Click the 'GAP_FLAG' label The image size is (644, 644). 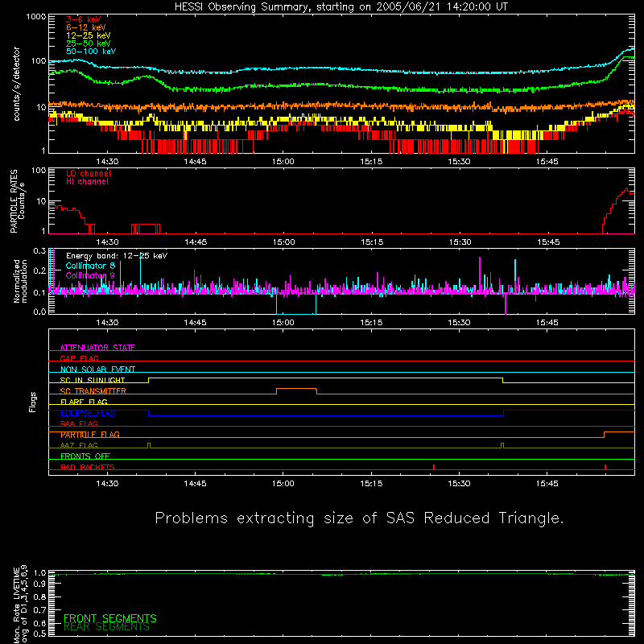click(x=79, y=358)
